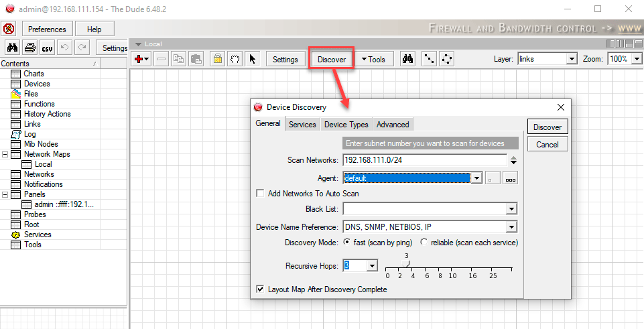This screenshot has width=644, height=329.
Task: Click the Scan Networks input field
Action: [424, 160]
